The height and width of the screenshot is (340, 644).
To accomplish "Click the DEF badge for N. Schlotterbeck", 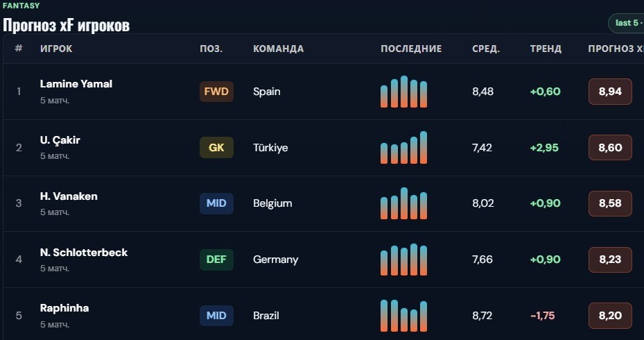I will point(216,260).
